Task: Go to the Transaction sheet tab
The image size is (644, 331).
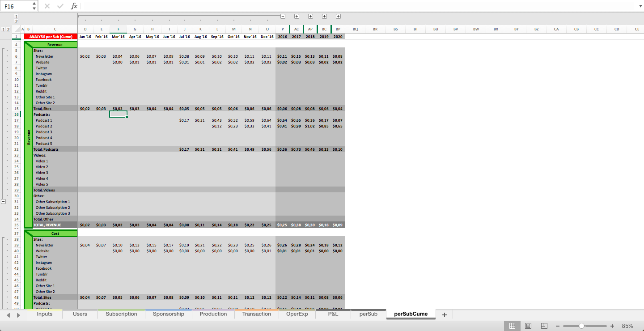Action: pyautogui.click(x=257, y=314)
